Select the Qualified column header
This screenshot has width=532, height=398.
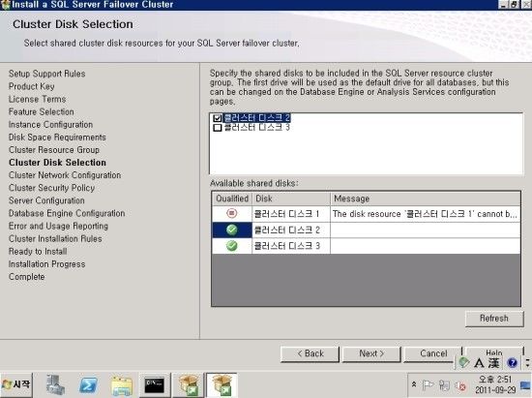click(x=232, y=199)
